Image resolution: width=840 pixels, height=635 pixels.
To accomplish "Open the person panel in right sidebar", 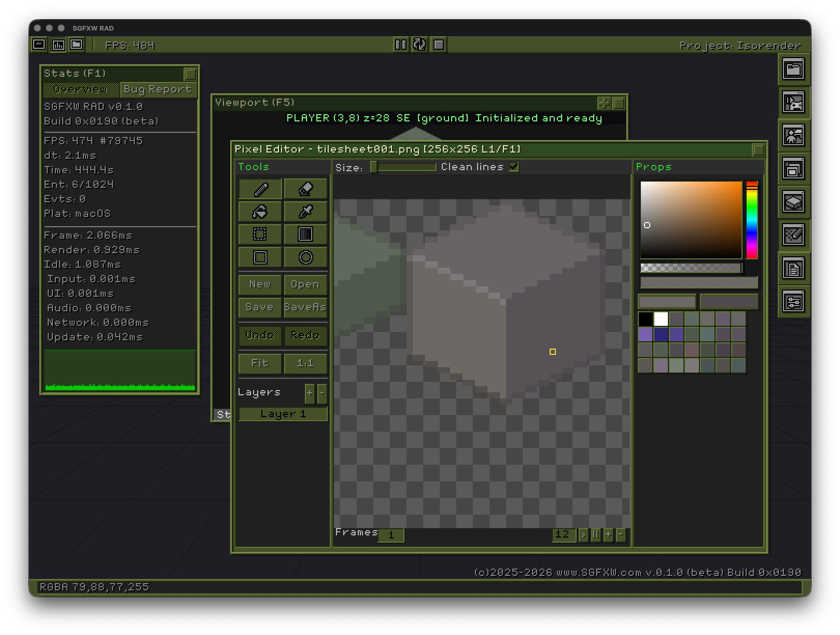I will pos(794,136).
